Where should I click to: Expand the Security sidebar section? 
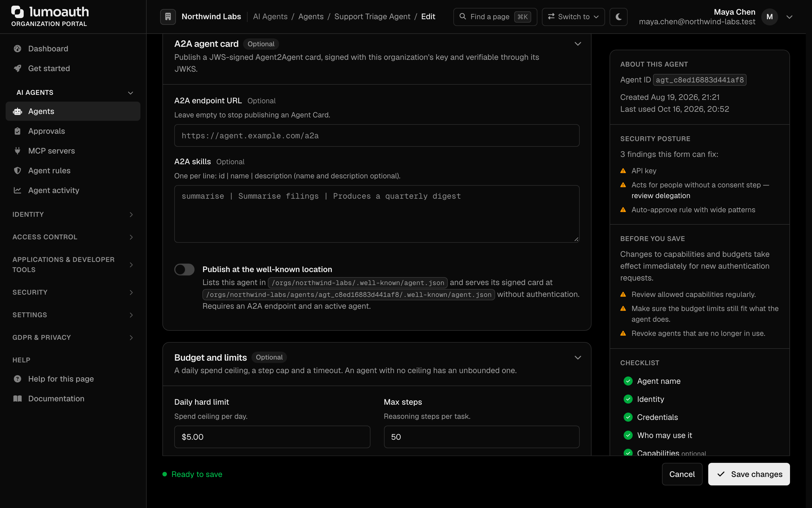coord(73,292)
